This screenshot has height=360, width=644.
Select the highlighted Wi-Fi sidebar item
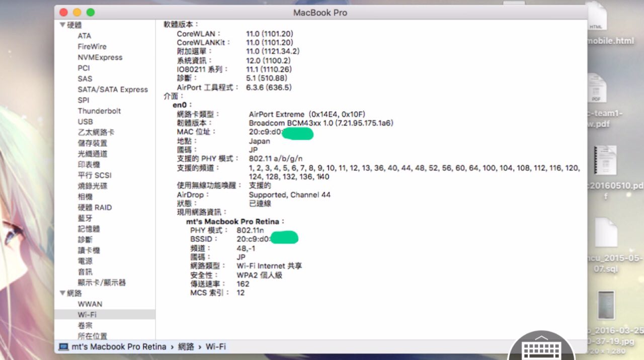(105, 314)
